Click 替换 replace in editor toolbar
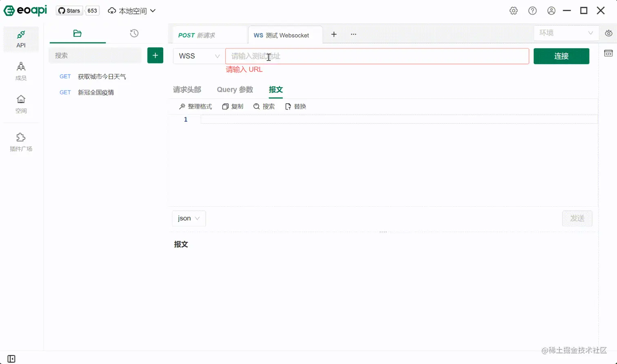 coord(295,107)
